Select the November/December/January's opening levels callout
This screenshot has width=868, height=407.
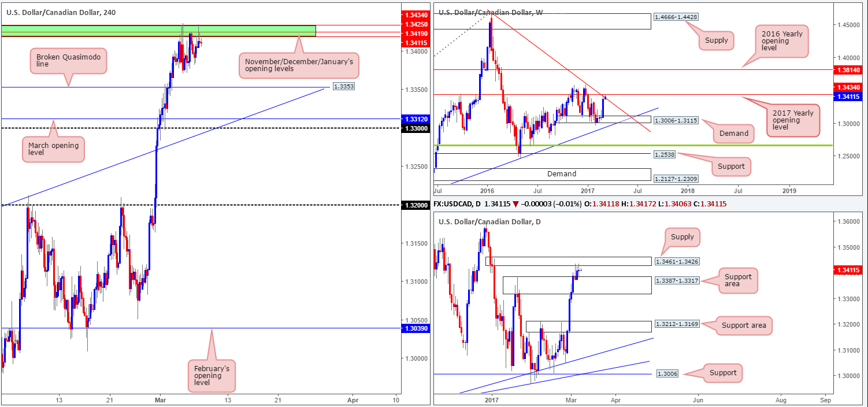(299, 65)
